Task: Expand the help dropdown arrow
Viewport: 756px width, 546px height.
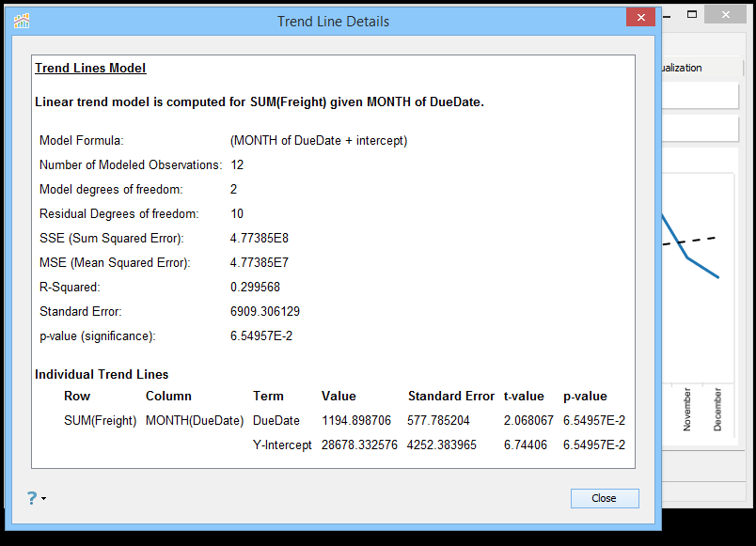Action: coord(44,499)
